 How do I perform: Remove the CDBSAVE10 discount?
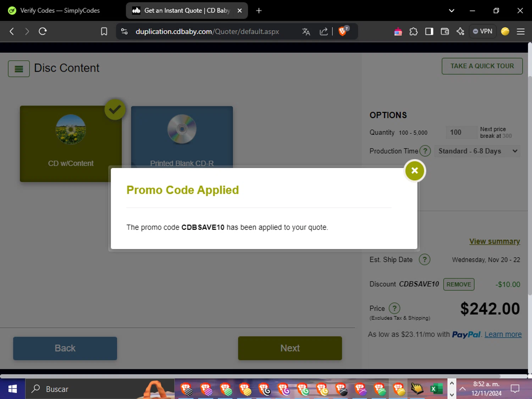point(459,284)
